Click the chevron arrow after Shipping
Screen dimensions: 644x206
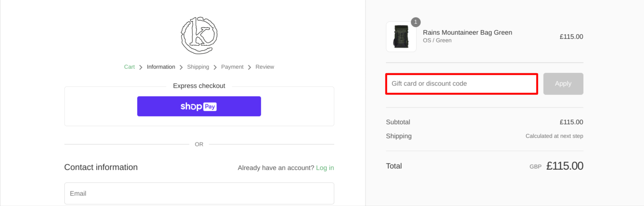tap(215, 67)
